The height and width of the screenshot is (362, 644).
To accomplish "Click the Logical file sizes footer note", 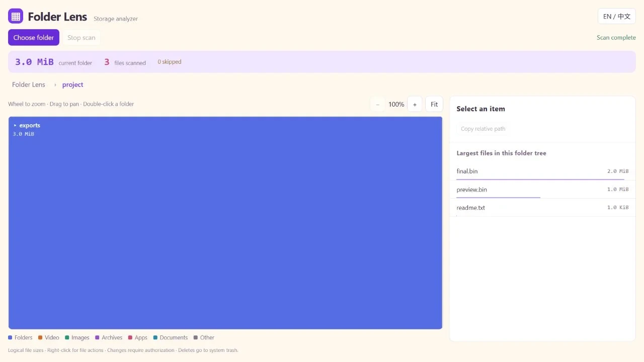I will [x=123, y=350].
